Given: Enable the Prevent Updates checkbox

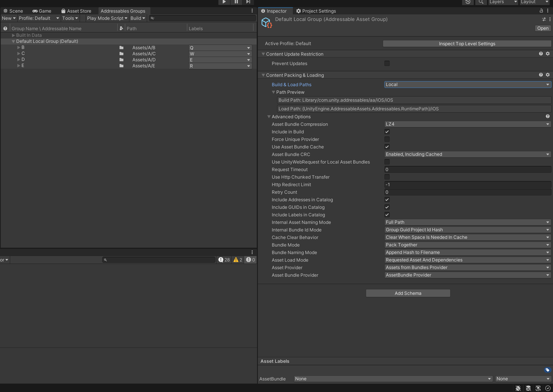Looking at the screenshot, I should 387,63.
